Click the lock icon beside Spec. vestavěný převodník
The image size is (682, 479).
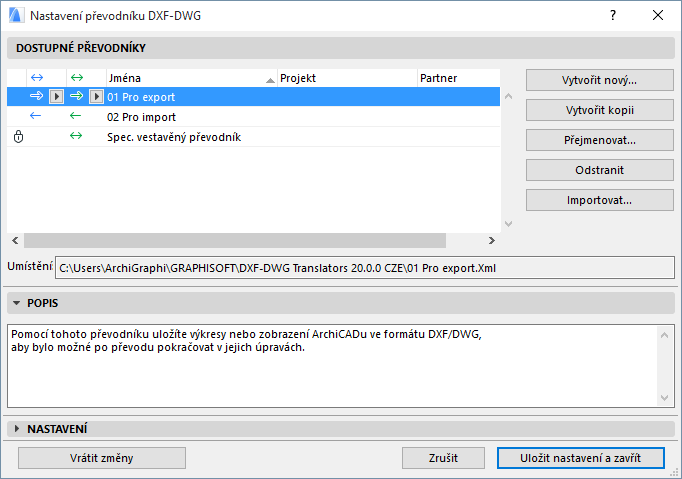tap(18, 136)
